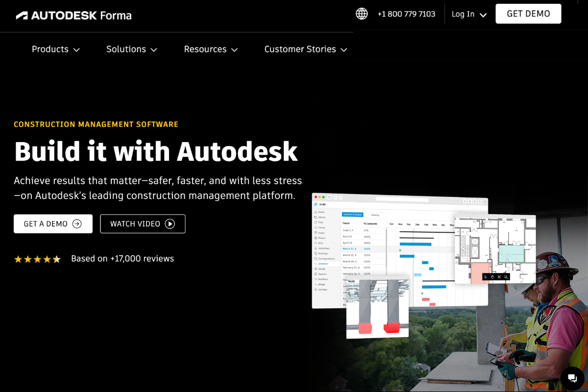Open the chat widget in the bottom right
Viewport: 588px width, 392px height.
click(572, 377)
